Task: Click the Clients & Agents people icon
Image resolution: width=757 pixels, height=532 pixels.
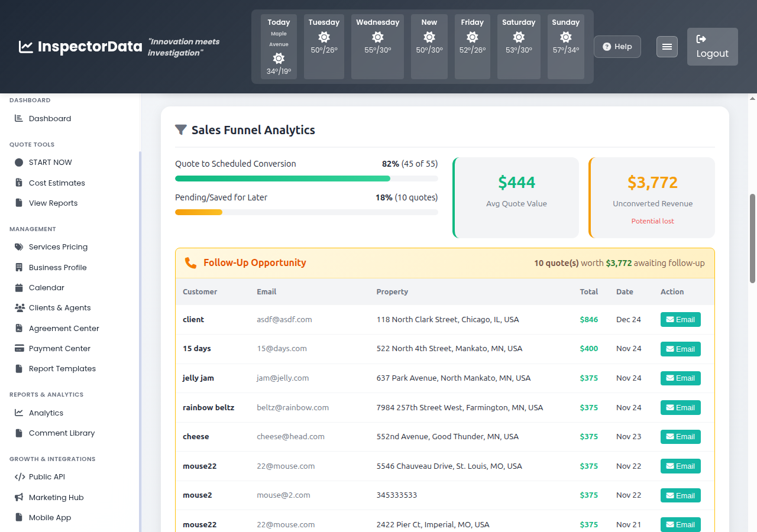Action: (18, 307)
